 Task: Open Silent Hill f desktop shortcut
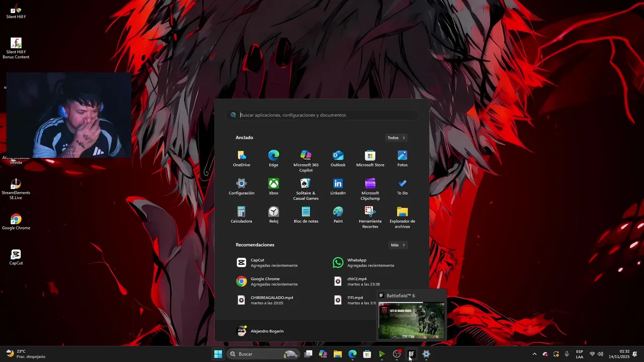(x=16, y=11)
